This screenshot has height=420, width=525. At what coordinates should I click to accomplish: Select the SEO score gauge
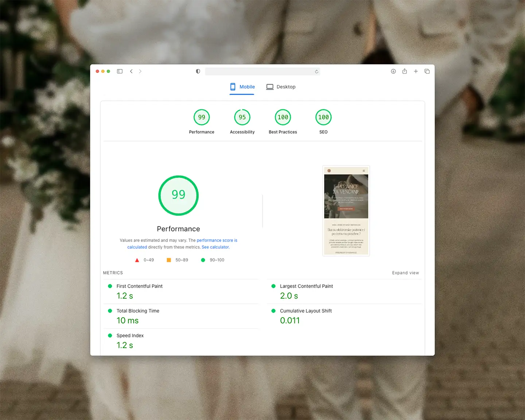323,117
